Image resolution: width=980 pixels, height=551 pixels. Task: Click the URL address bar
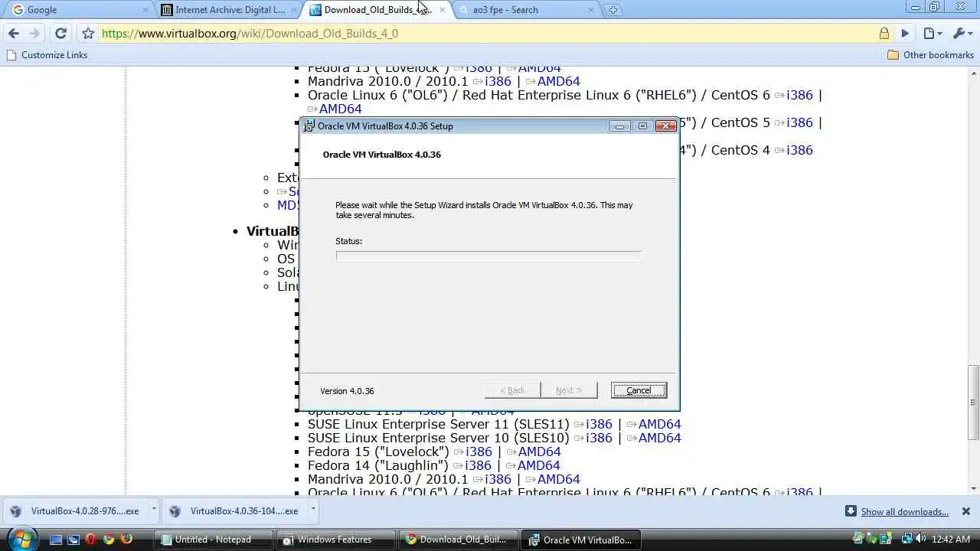[488, 33]
